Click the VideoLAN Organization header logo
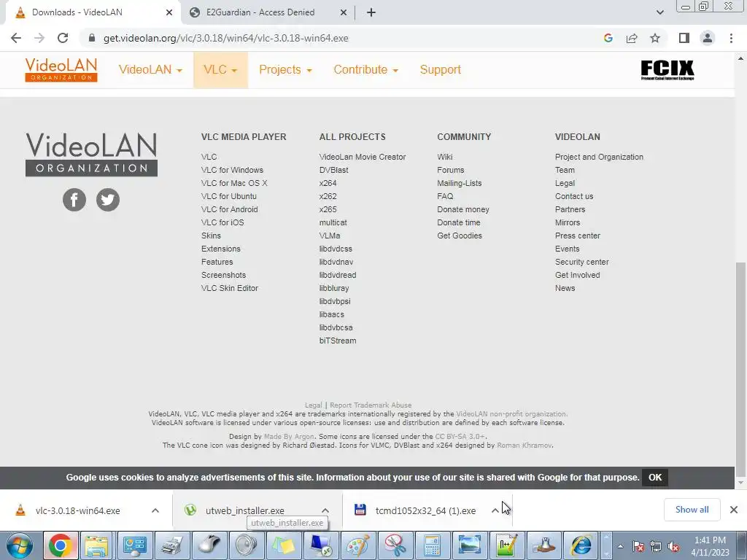 click(61, 69)
